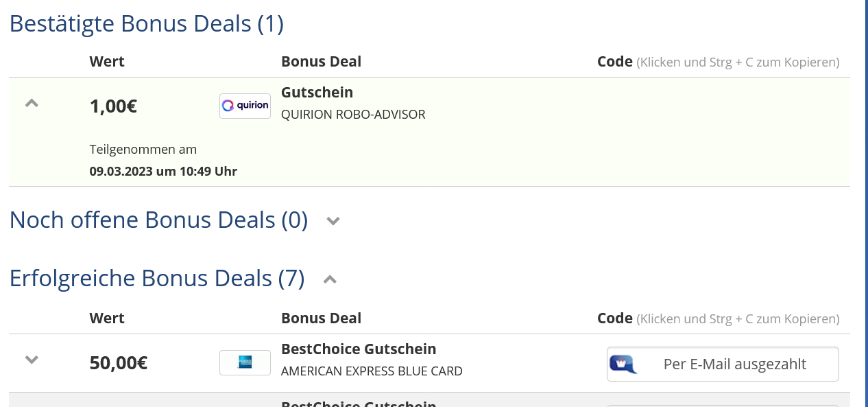Click the Per E-Mail ausgezahlt code field
This screenshot has height=407, width=868.
723,364
